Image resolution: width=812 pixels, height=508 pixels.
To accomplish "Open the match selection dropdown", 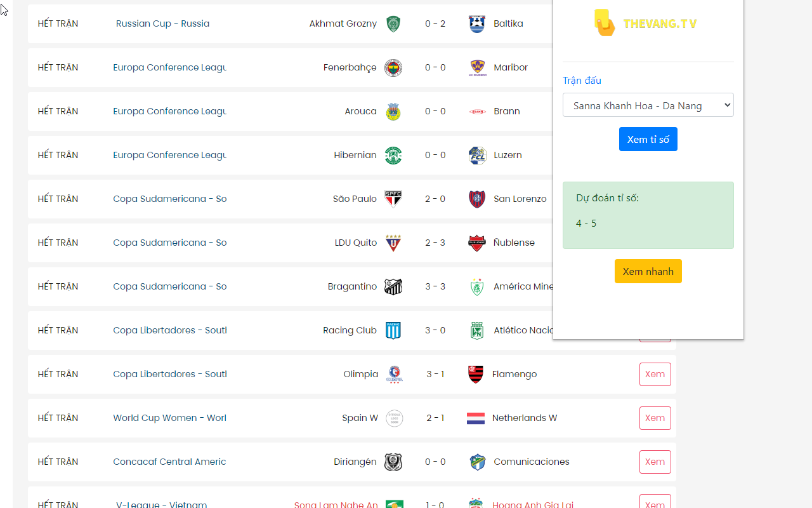I will point(648,105).
